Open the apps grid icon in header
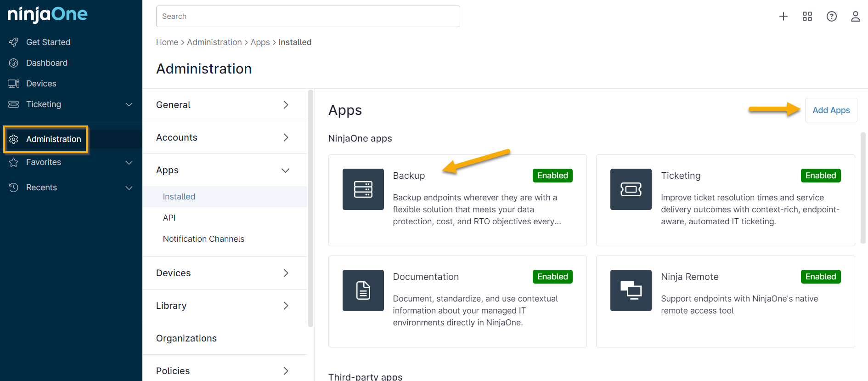 807,17
